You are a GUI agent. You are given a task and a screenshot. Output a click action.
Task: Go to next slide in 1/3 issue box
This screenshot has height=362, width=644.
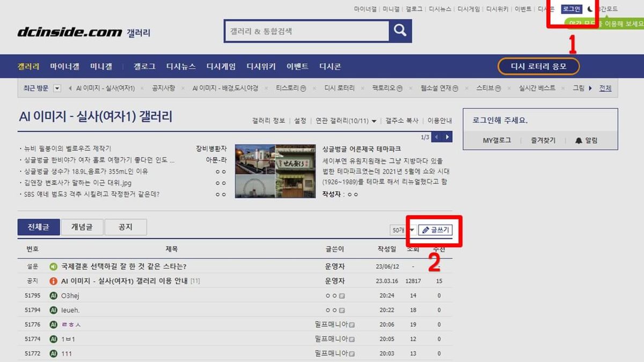tap(448, 137)
